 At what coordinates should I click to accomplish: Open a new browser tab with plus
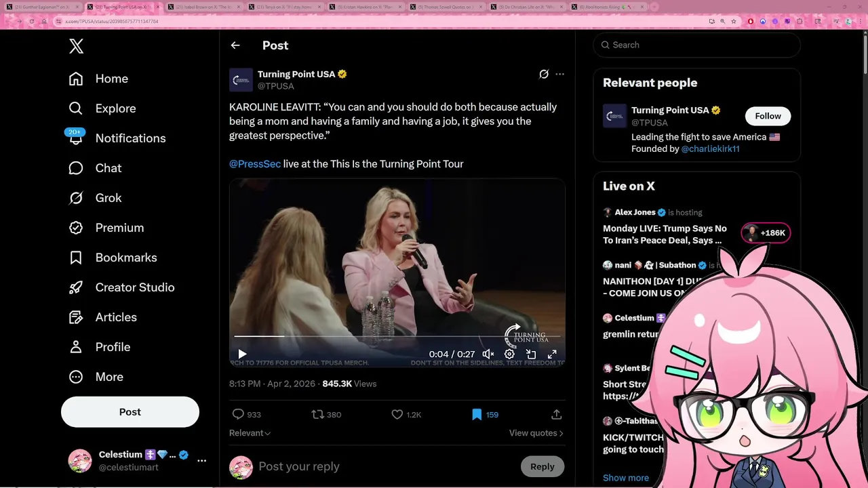tap(654, 7)
